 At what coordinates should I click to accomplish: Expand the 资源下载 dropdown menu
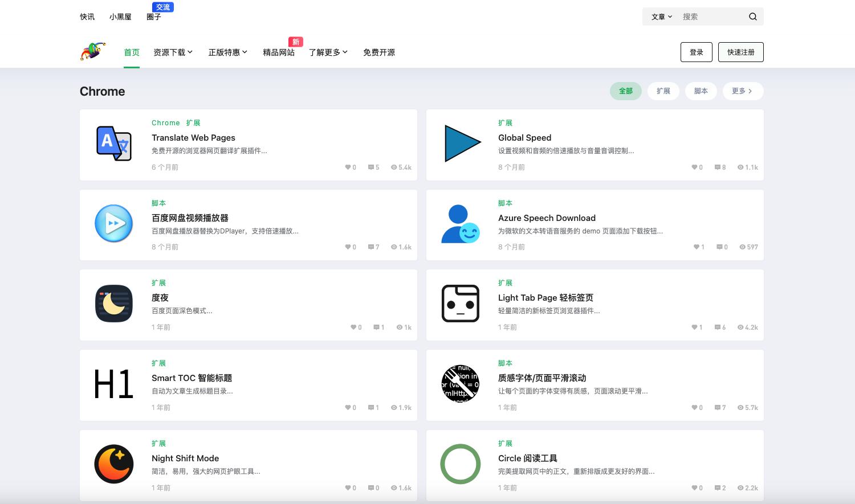click(x=173, y=52)
